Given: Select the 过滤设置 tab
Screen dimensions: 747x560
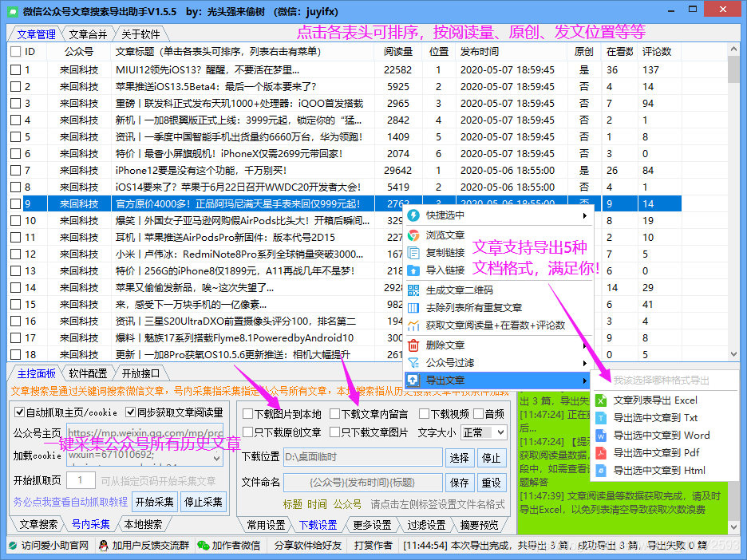Looking at the screenshot, I should point(426,525).
